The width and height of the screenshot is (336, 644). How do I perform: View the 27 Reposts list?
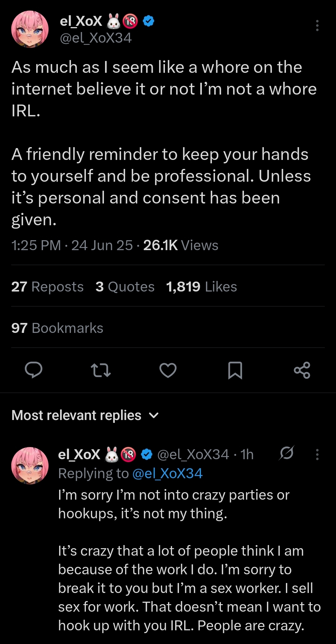pyautogui.click(x=47, y=287)
